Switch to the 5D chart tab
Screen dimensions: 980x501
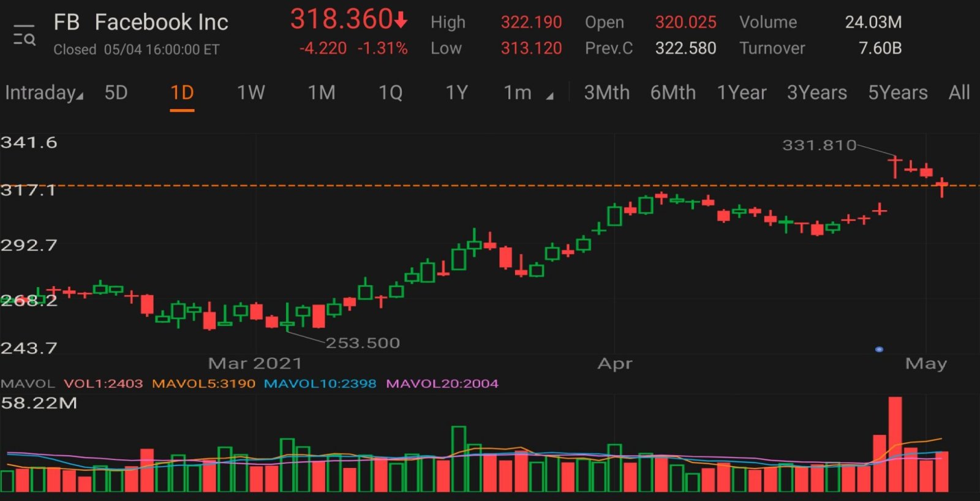116,92
